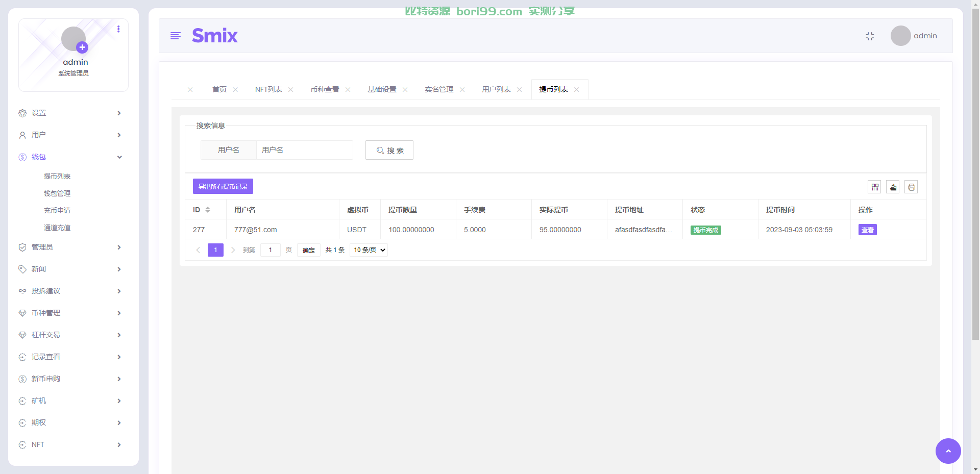Close the 币种查看 tab
980x474 pixels.
[348, 90]
